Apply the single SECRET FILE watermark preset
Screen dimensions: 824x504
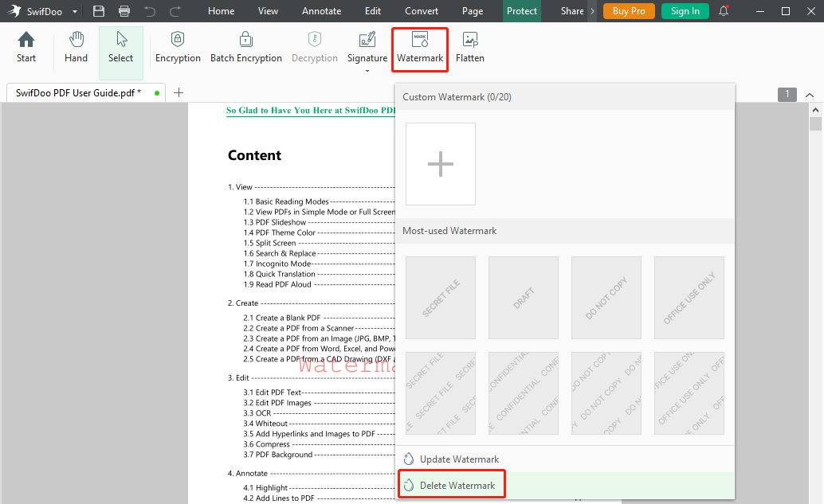coord(441,298)
